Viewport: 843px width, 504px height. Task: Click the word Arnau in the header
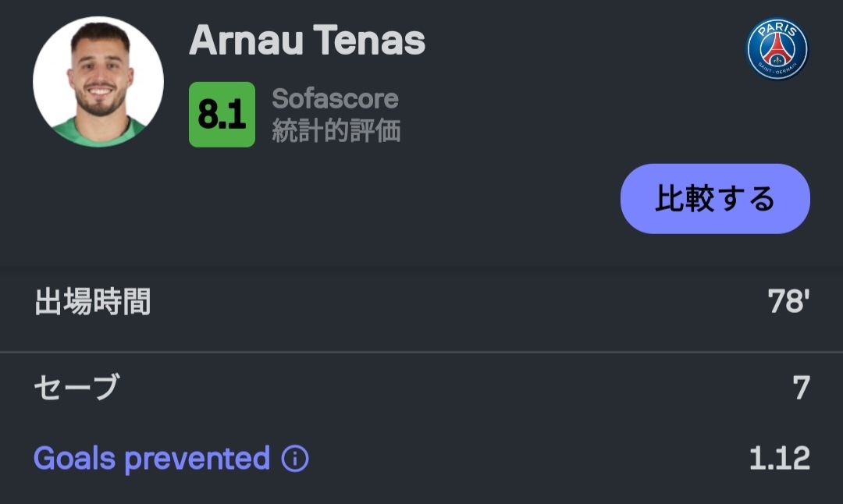[x=246, y=41]
